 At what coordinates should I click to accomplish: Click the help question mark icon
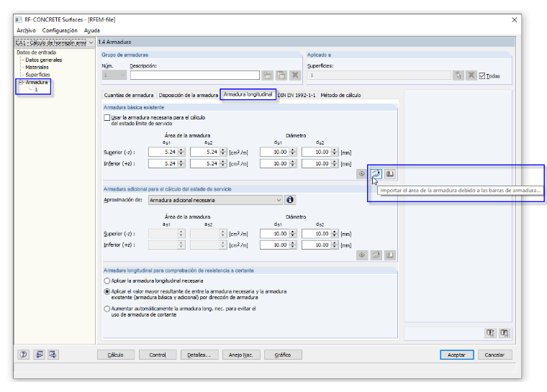[x=23, y=355]
